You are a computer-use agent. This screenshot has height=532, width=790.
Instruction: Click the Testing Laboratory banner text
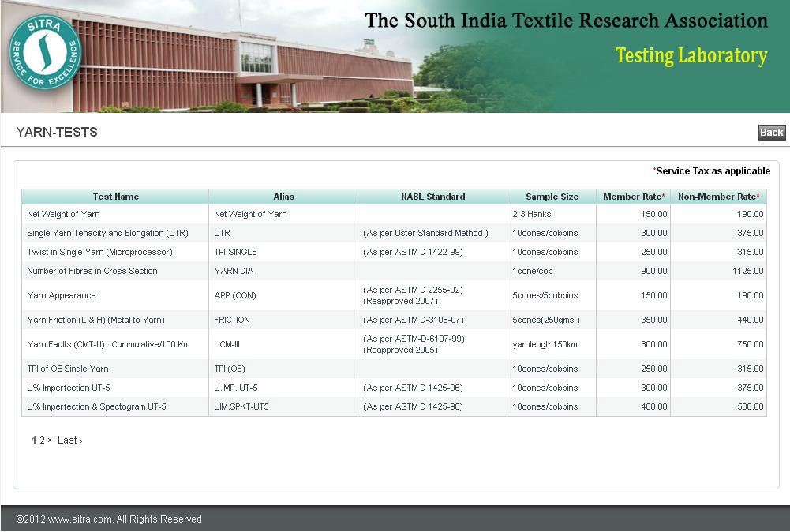click(691, 55)
